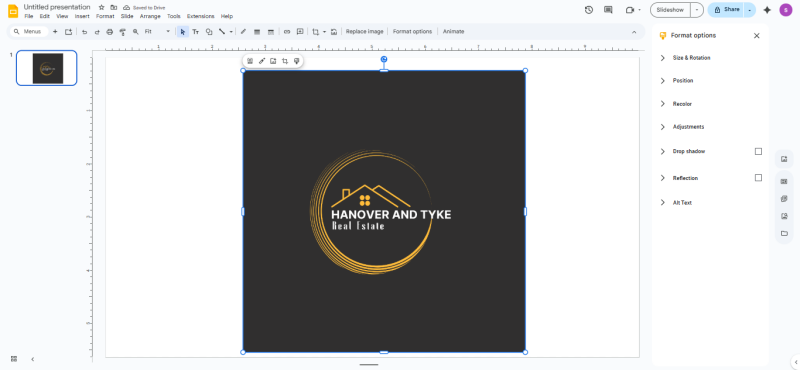Open the Arrange menu
Viewport: 800px width, 370px height.
(150, 16)
